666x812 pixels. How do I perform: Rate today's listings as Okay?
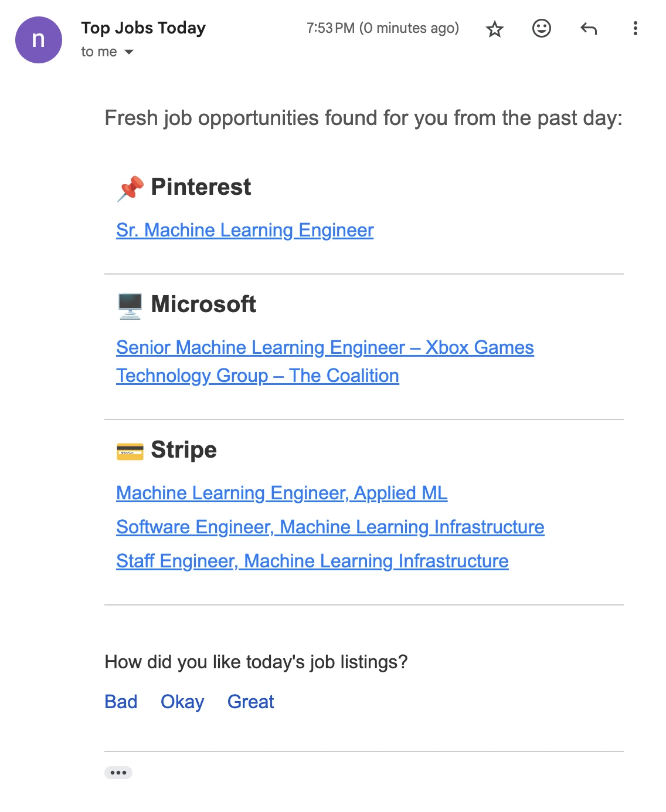pyautogui.click(x=182, y=702)
